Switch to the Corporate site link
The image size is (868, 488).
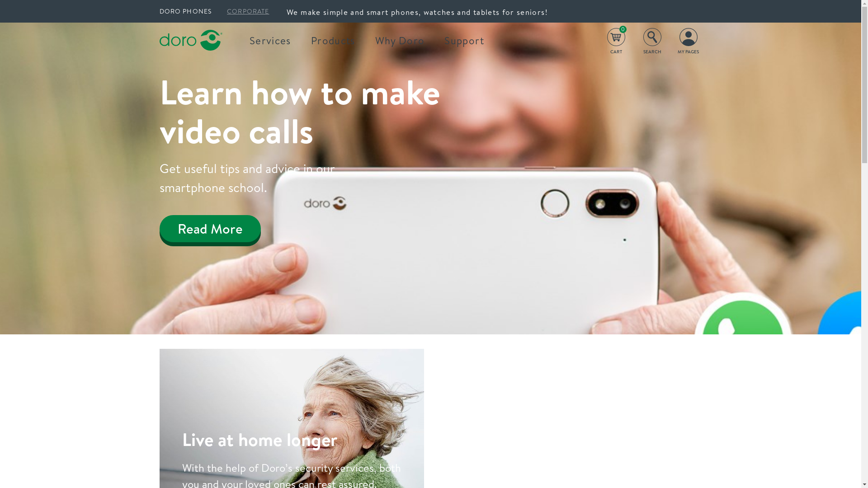(x=248, y=11)
